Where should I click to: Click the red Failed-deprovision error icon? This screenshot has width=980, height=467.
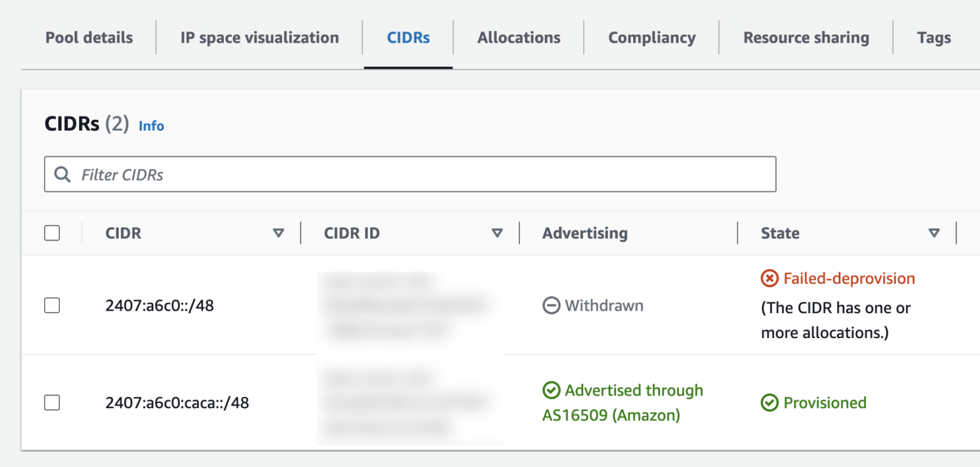click(x=769, y=279)
